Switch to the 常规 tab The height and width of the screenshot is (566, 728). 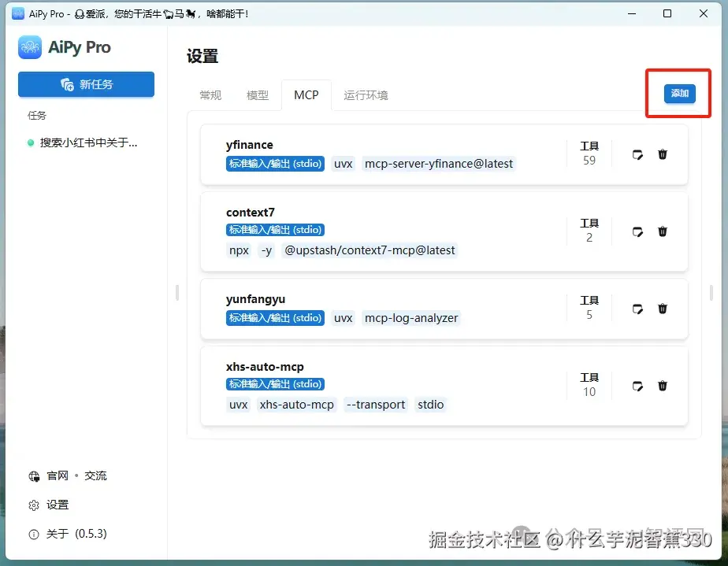click(210, 94)
